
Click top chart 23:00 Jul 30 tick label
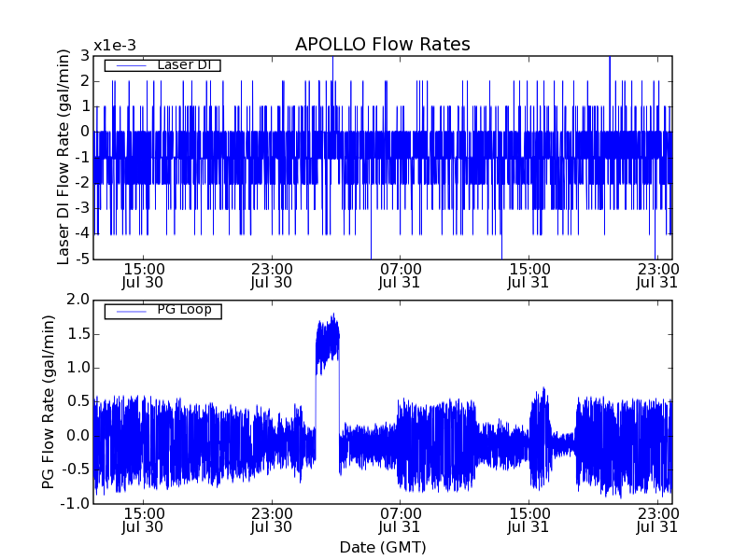pos(272,275)
